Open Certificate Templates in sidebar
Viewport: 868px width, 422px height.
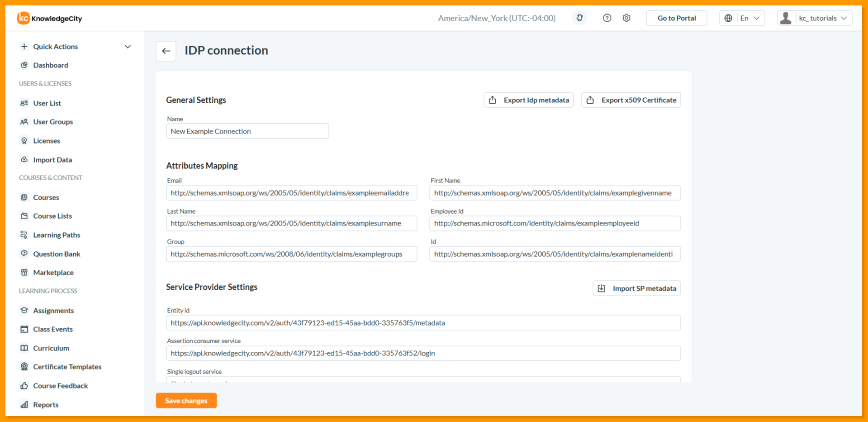tap(67, 367)
